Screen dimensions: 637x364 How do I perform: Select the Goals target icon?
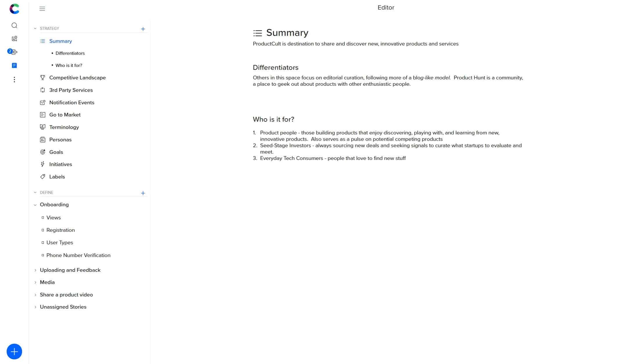[x=42, y=152]
